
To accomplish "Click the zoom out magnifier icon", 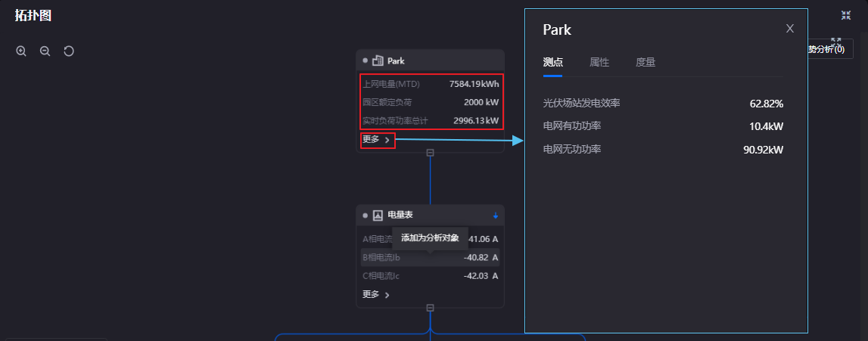I will (x=45, y=51).
